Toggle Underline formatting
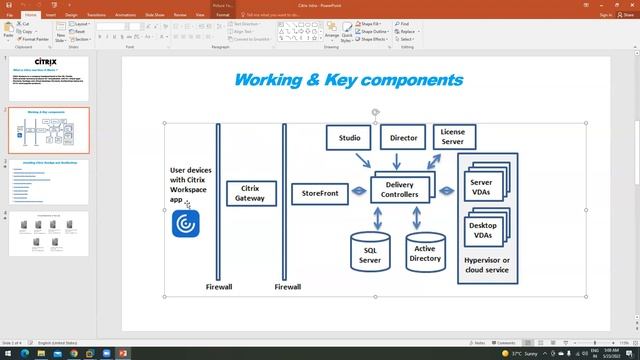Viewport: 640px width, 360px height. point(114,37)
